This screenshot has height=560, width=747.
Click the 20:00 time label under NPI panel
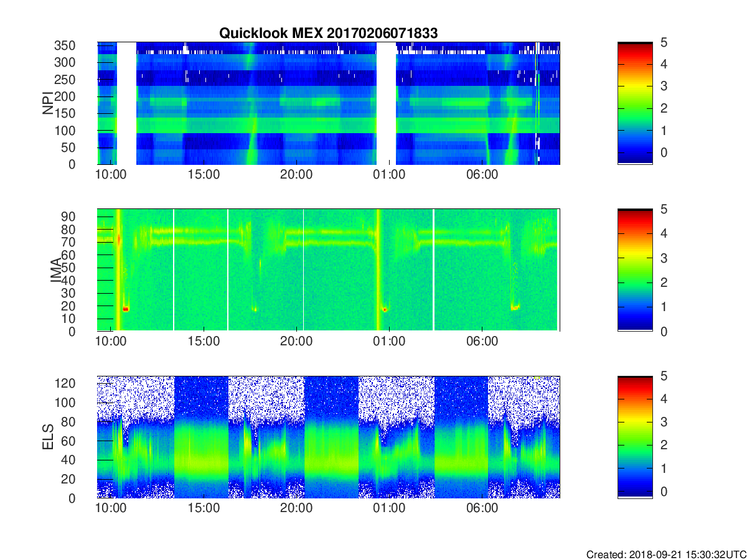[x=296, y=175]
